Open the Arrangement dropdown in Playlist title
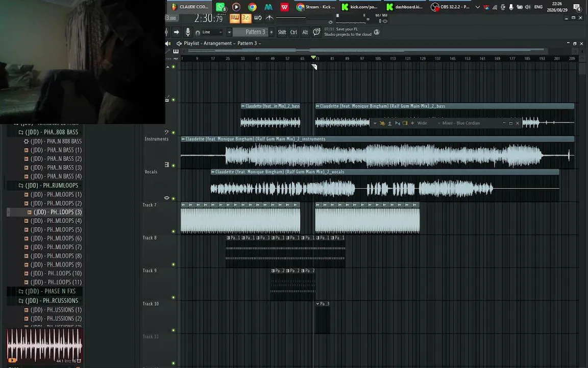Image resolution: width=588 pixels, height=368 pixels. [219, 43]
